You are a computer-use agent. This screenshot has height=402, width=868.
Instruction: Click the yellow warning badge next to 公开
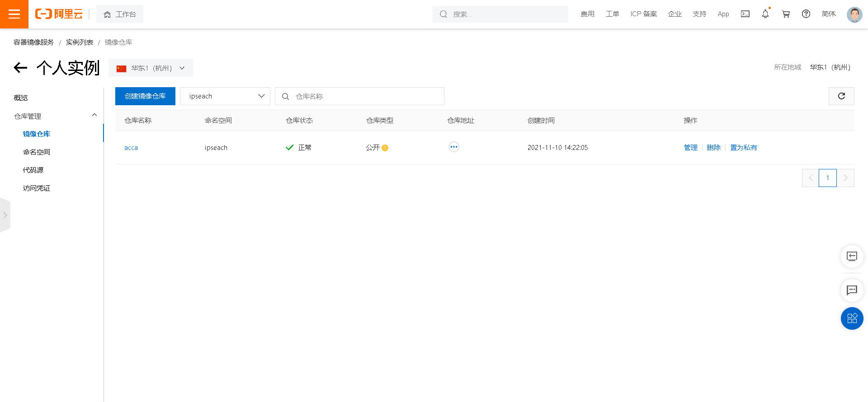pos(385,148)
